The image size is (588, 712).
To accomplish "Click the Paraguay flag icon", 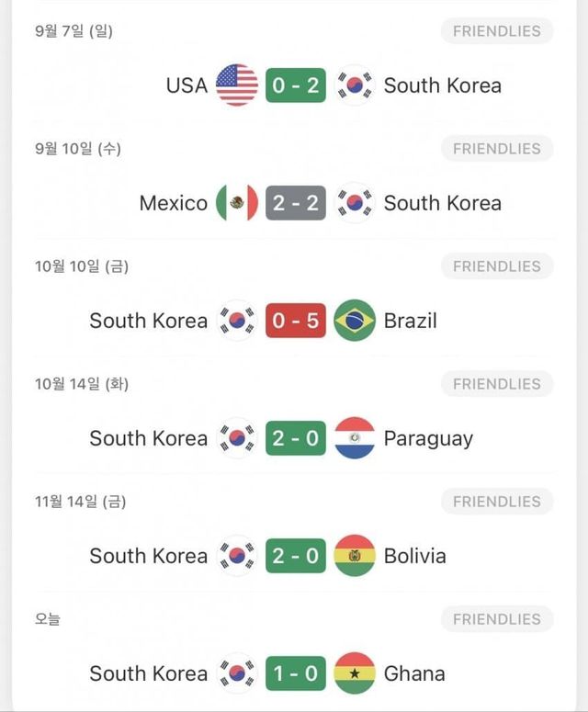I will click(x=355, y=438).
